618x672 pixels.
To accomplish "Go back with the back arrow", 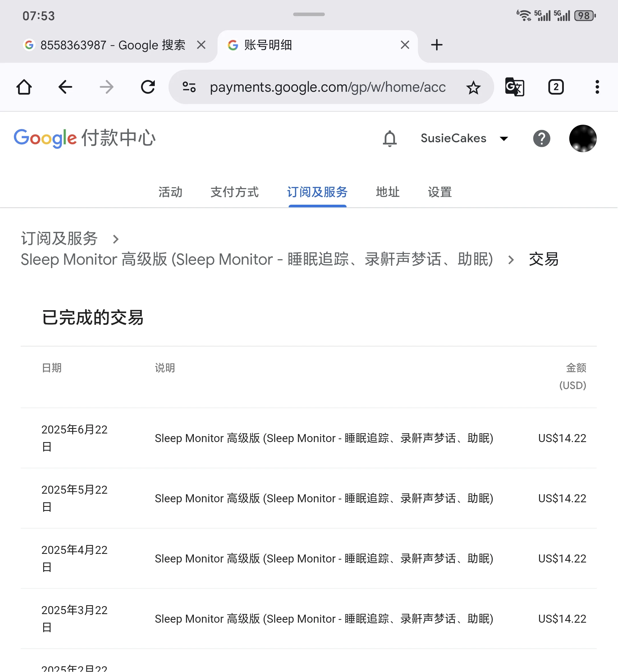I will tap(65, 87).
